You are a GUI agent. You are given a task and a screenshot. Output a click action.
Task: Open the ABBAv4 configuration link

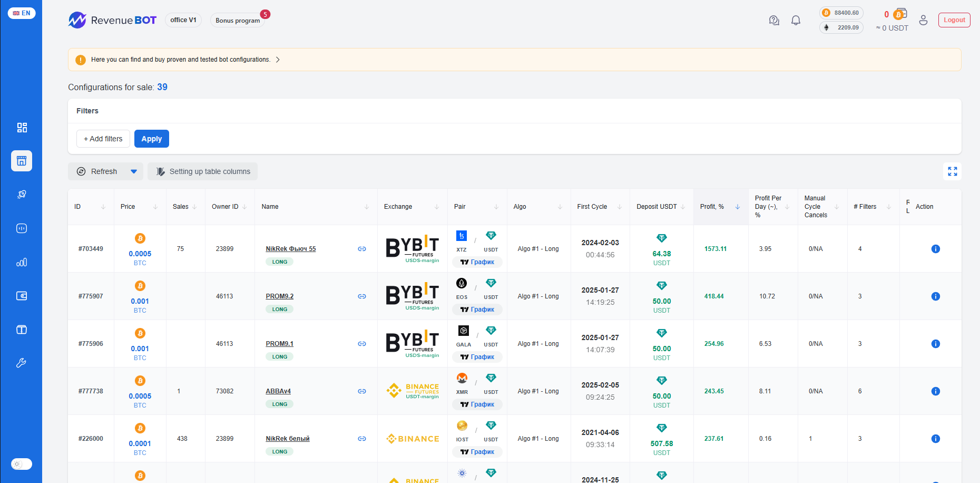[278, 391]
